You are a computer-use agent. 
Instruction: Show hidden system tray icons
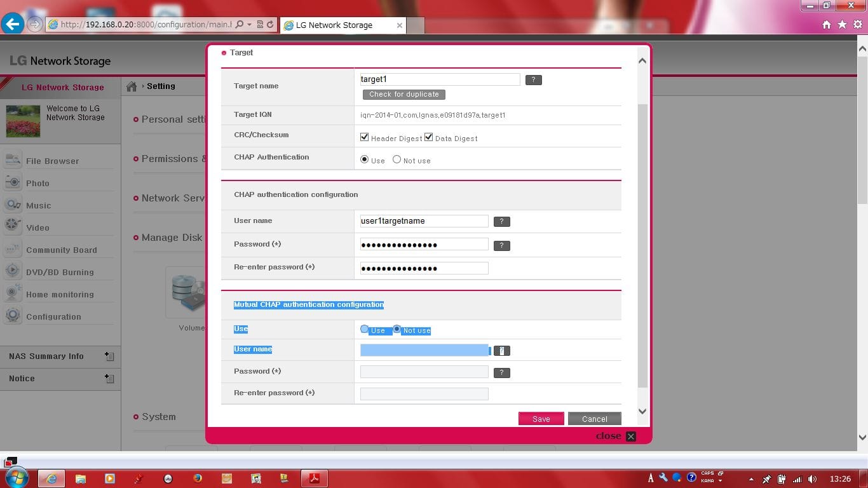pos(752,479)
